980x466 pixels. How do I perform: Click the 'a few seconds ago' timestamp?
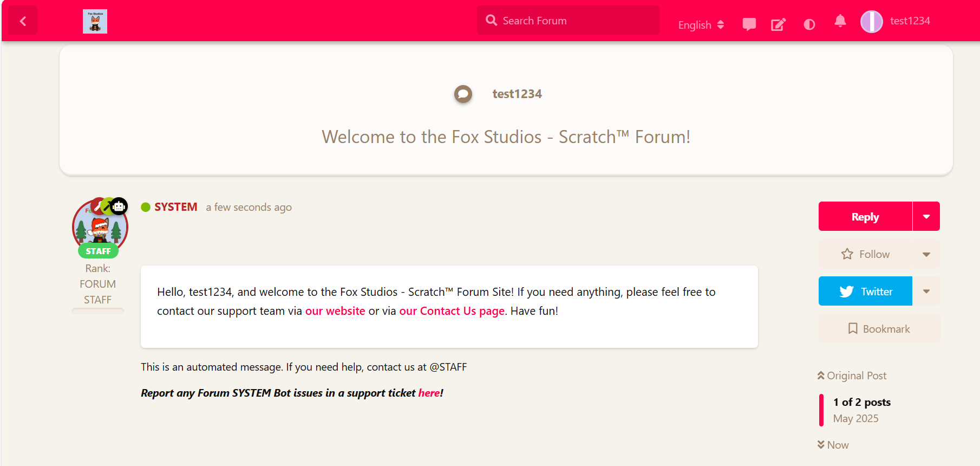click(x=249, y=207)
